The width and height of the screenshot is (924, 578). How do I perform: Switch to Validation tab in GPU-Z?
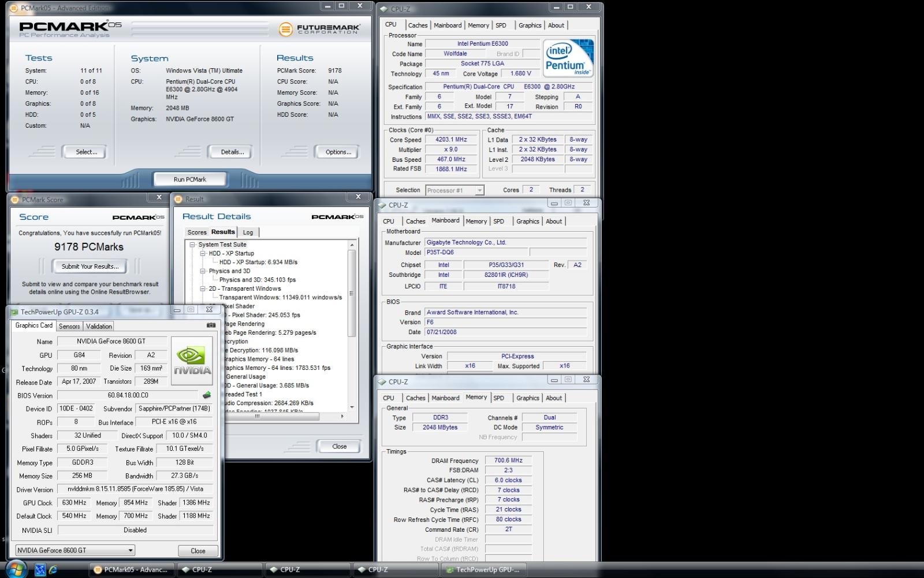tap(99, 327)
